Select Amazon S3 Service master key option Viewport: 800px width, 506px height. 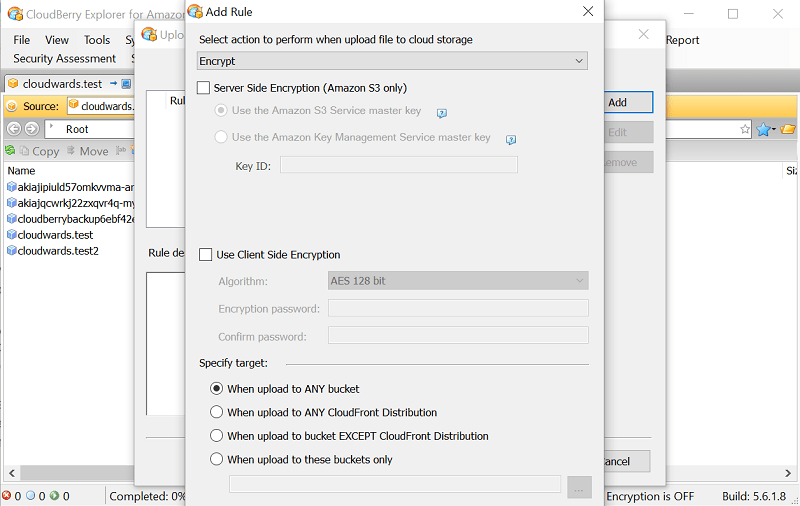221,110
